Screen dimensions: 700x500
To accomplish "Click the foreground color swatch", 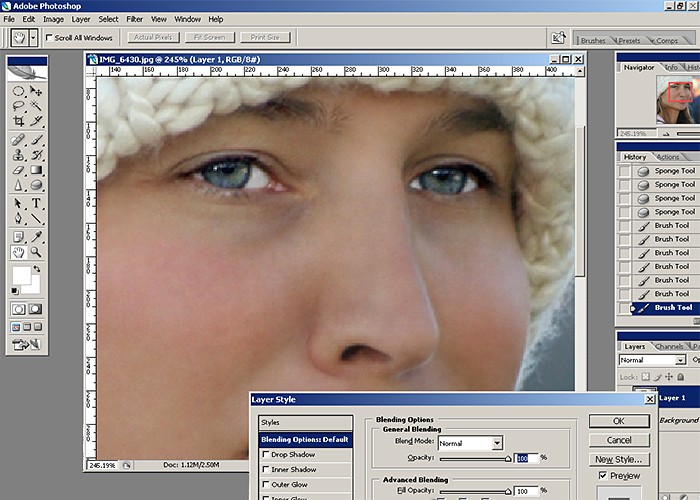I will (x=21, y=275).
